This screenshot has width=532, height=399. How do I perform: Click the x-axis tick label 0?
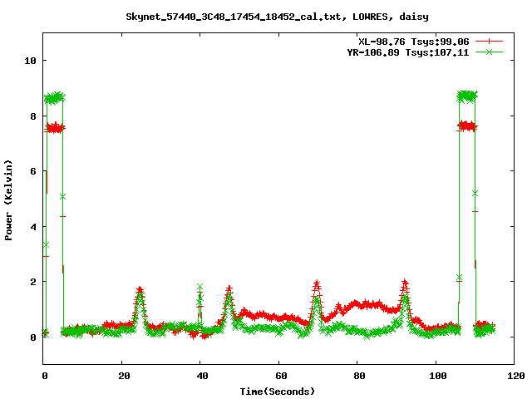pos(45,376)
